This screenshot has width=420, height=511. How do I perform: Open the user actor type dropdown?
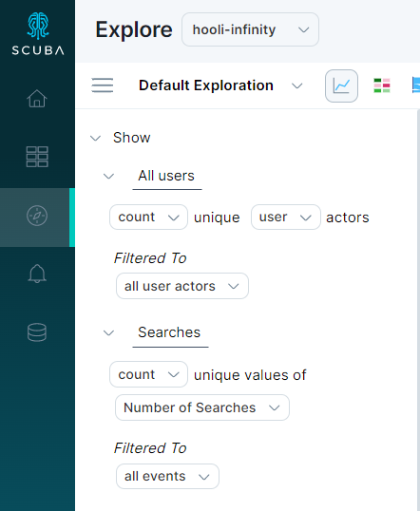[286, 218]
